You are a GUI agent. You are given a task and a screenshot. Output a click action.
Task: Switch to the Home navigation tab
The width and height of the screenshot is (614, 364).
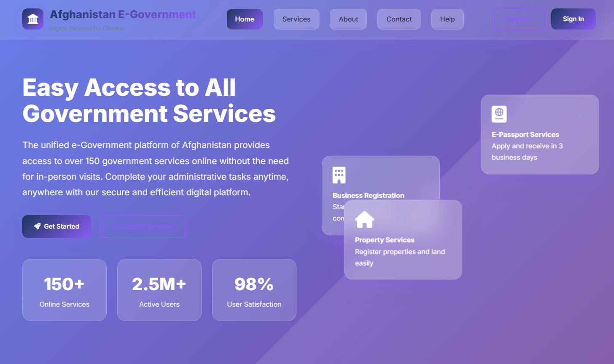(245, 19)
